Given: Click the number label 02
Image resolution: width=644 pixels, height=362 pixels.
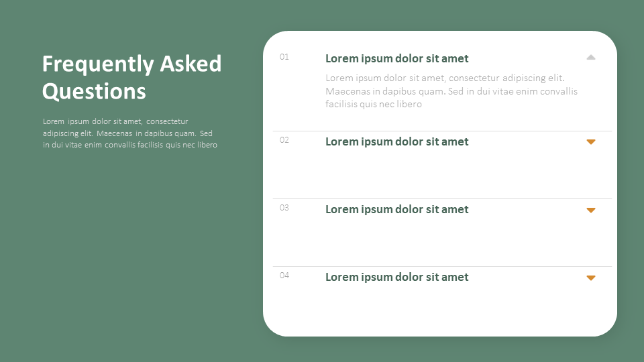Looking at the screenshot, I should 284,140.
